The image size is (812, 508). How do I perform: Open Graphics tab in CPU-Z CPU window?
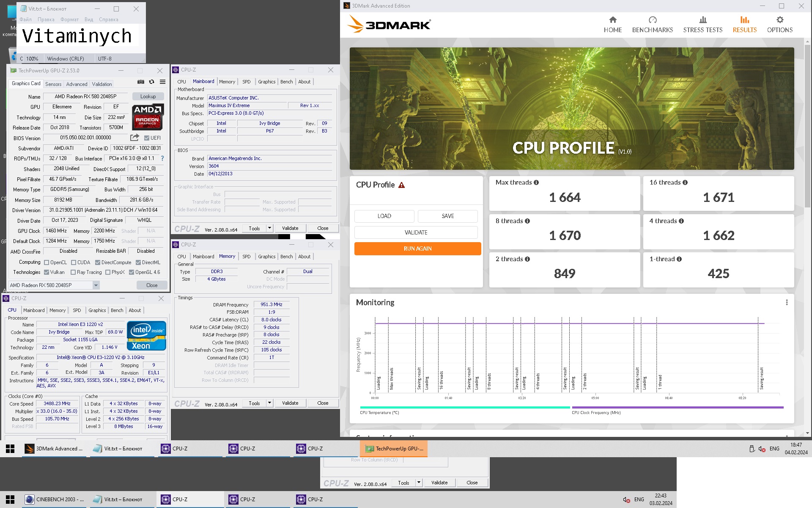97,310
